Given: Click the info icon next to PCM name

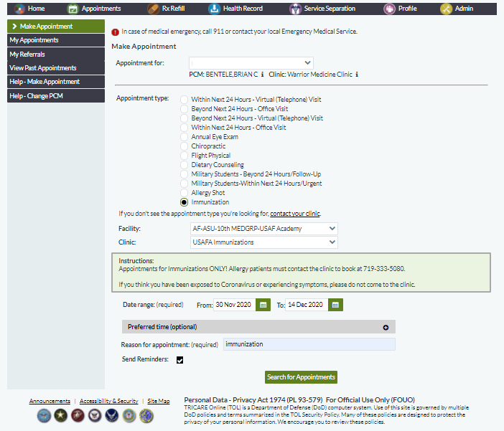Looking at the screenshot, I should [262, 75].
